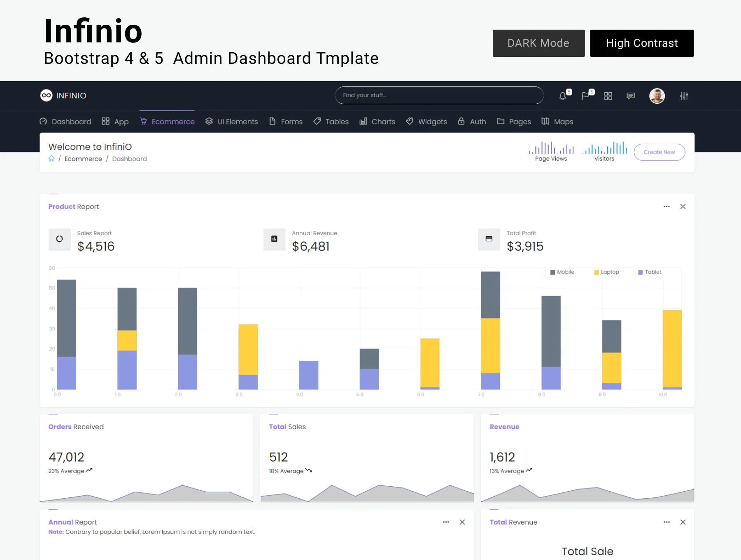The width and height of the screenshot is (741, 560).
Task: Click the Sales Report circle icon
Action: click(x=60, y=239)
